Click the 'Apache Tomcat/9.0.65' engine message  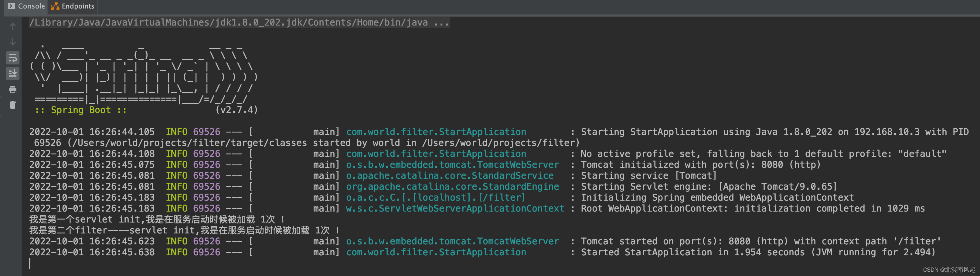709,187
